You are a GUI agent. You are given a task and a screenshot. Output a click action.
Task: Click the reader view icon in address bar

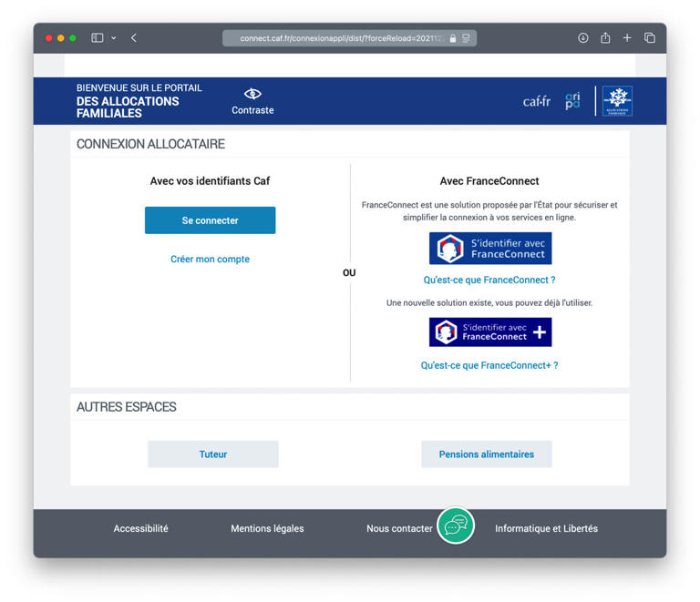[x=466, y=38]
